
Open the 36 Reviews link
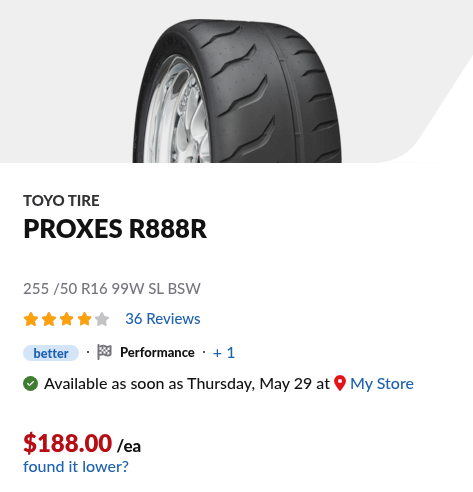click(163, 319)
